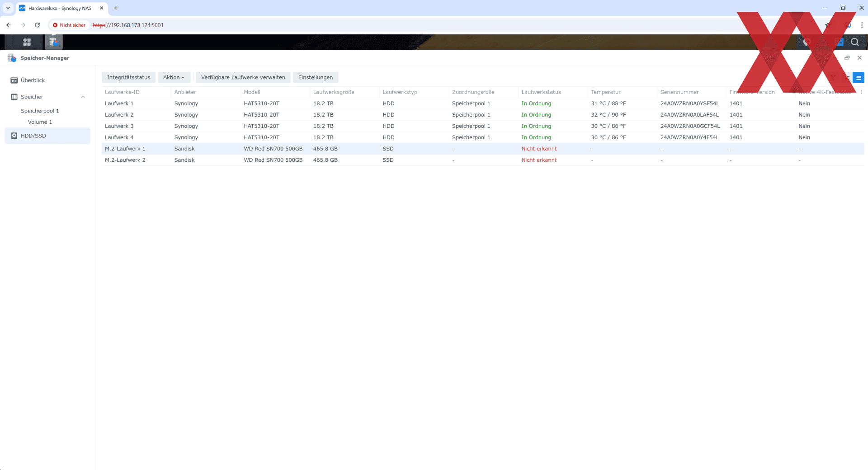Click Verfügbare Laufwerke verwalten

243,78
